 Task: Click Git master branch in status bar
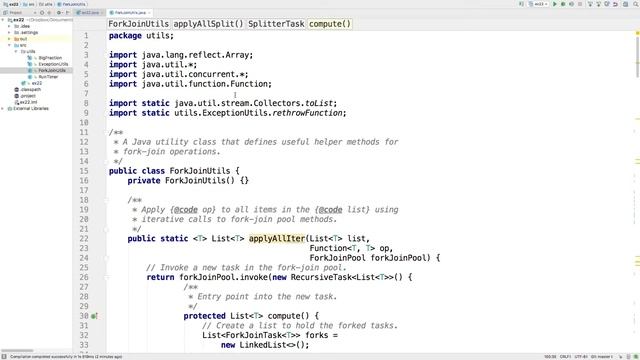[602, 357]
